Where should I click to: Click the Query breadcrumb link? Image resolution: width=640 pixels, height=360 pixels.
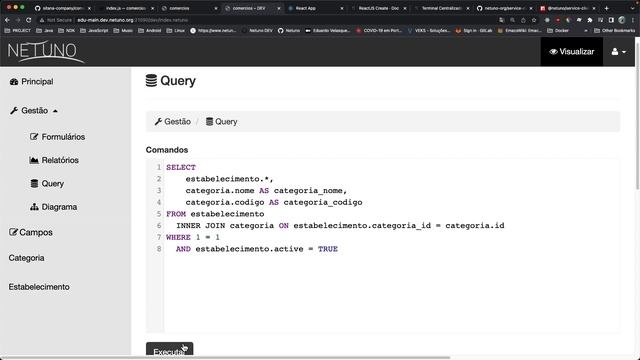[222, 122]
